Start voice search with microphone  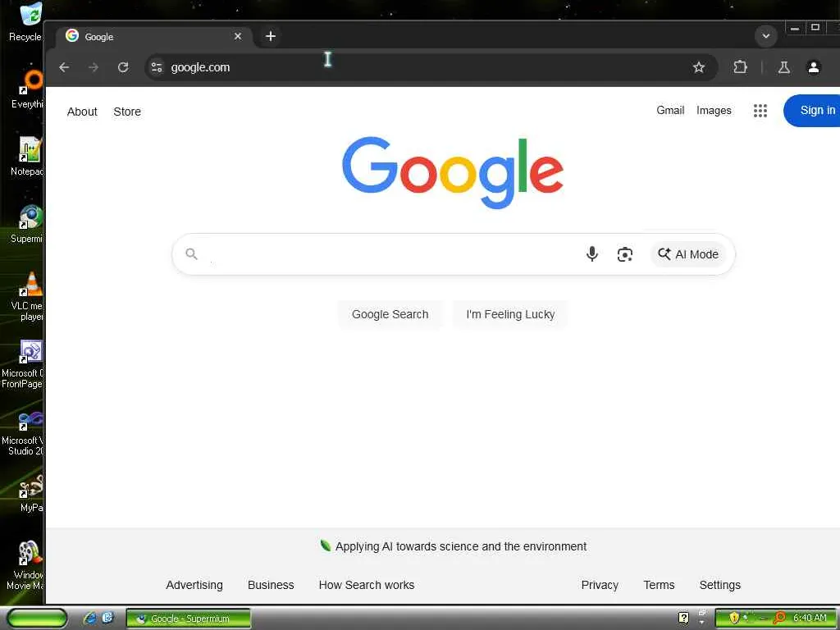(592, 254)
